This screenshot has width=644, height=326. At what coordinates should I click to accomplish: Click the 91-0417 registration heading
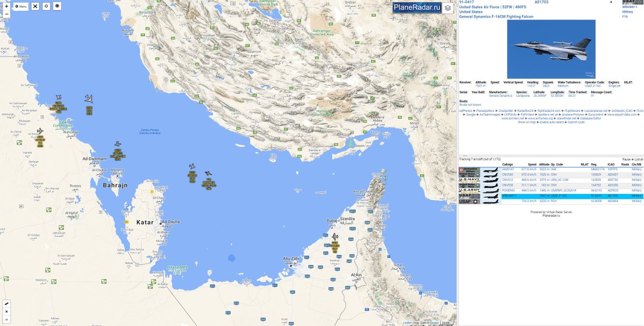click(467, 2)
